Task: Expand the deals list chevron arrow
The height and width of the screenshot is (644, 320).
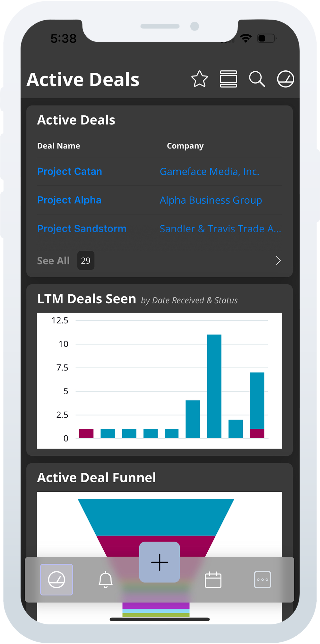Action: coord(278,260)
